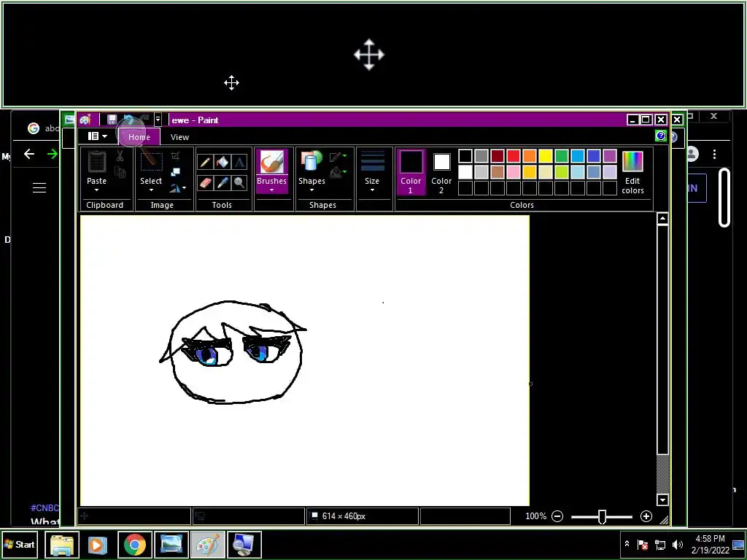This screenshot has height=560, width=747.
Task: Click the network tray icon
Action: pos(659,544)
